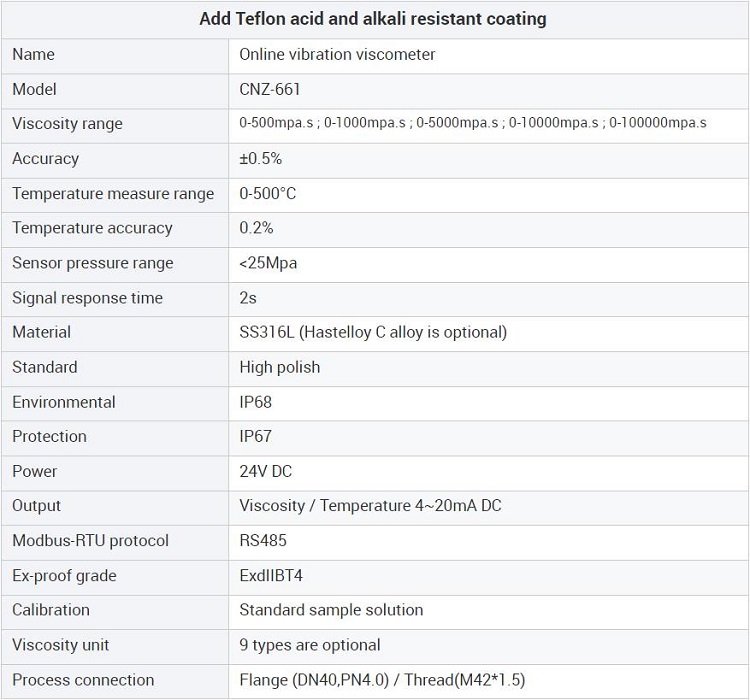Click the output value mentioning 4~20mA DC
The width and height of the screenshot is (750, 700).
(370, 506)
